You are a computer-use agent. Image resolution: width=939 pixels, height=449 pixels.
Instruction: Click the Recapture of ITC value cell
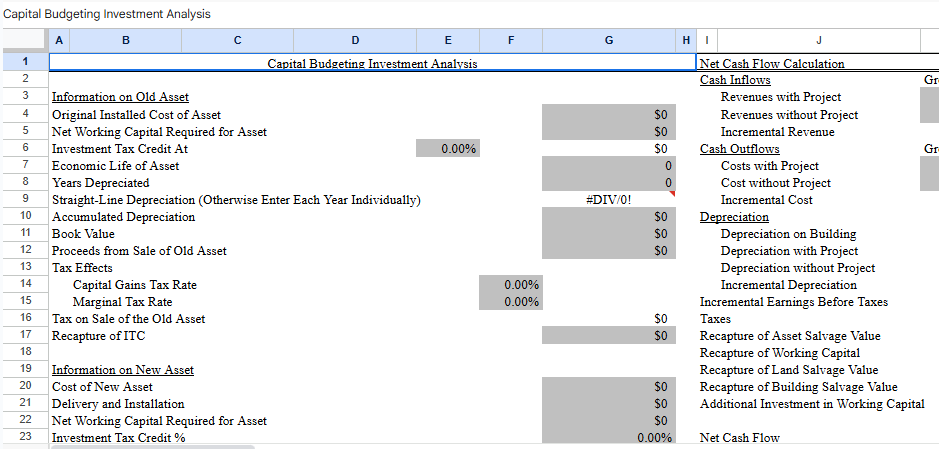click(609, 336)
